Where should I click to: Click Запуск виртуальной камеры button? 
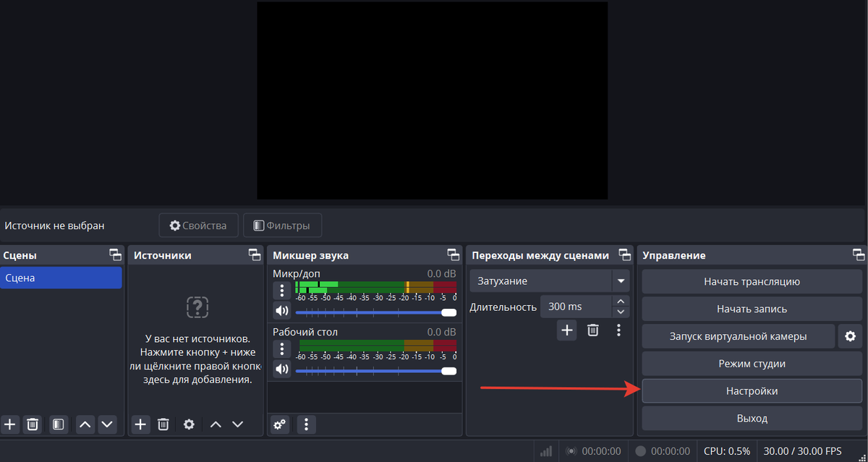tap(738, 336)
